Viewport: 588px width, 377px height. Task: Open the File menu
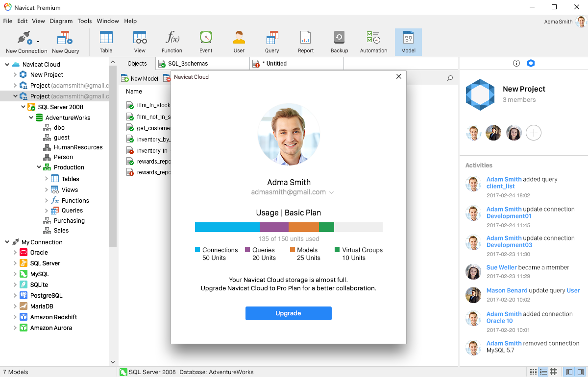tap(7, 21)
